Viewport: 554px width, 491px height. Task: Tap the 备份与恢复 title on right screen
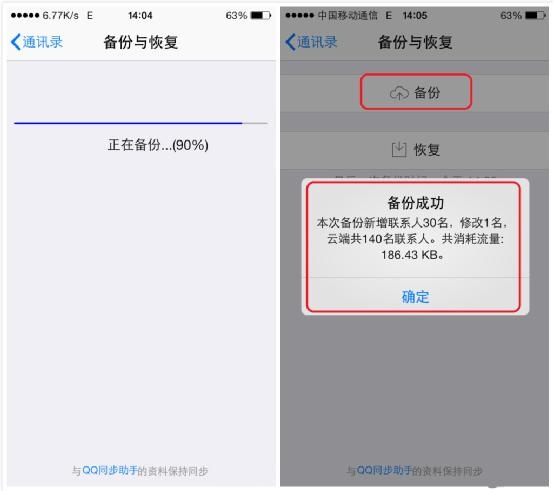(415, 42)
